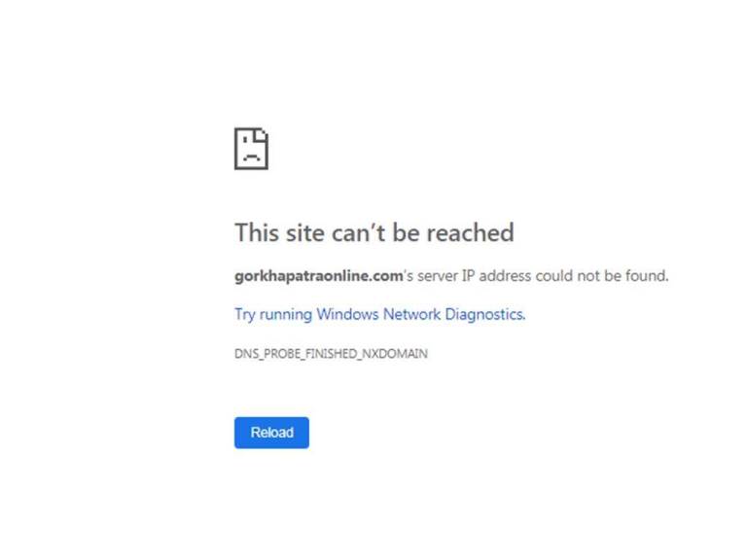
Task: Click the word "Try" in blue link
Action: (x=245, y=315)
